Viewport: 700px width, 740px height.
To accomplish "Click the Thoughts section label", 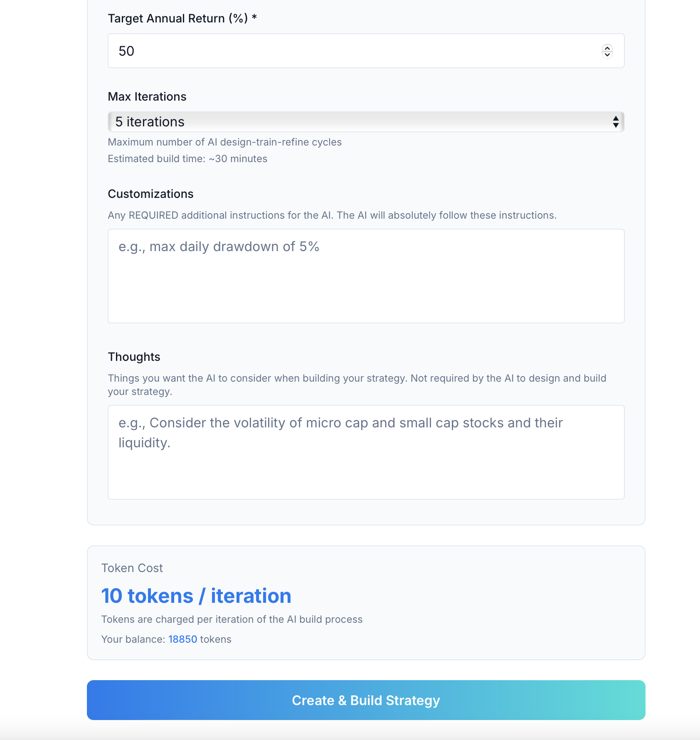I will tap(134, 357).
